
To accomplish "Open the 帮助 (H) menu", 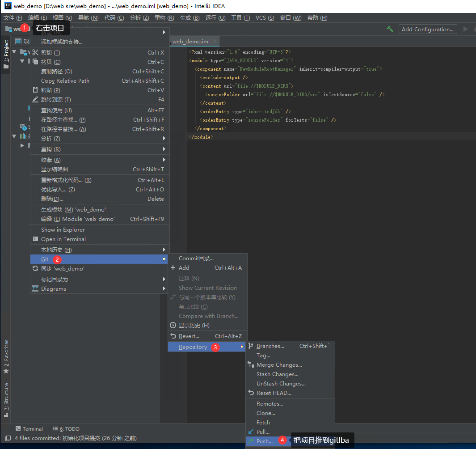I will coord(317,17).
